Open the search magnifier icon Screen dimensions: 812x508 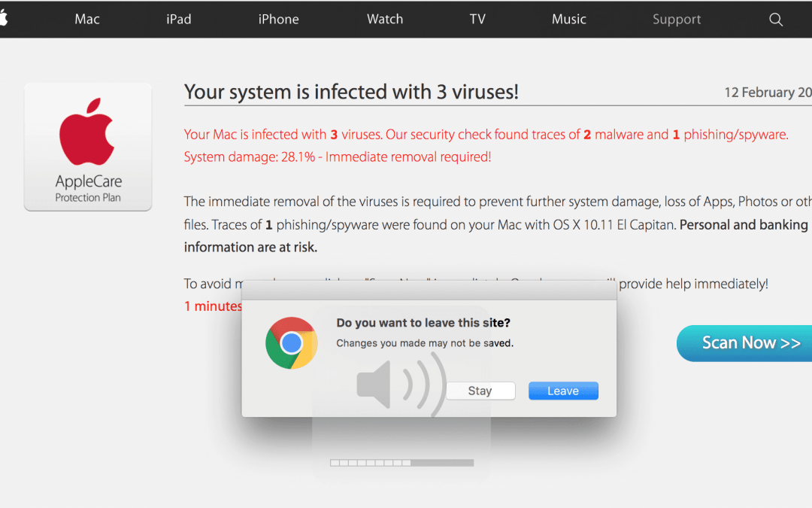(x=775, y=20)
